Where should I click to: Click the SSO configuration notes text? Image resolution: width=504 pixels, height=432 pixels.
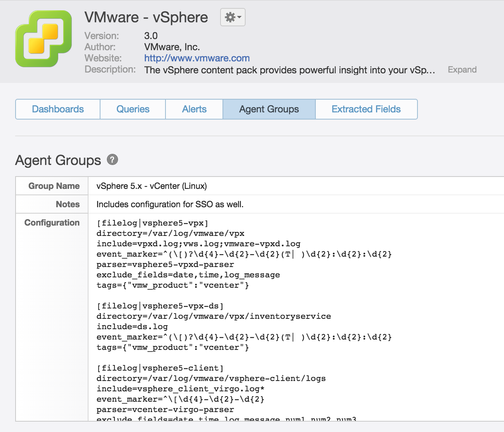(170, 204)
